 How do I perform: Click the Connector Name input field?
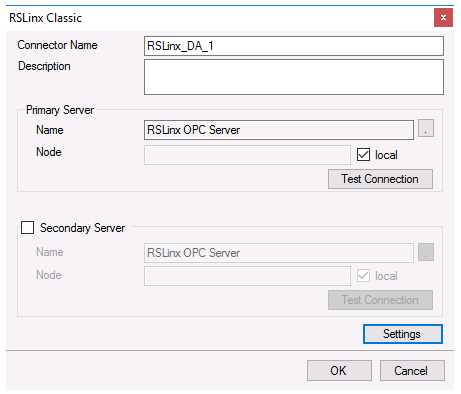coord(294,46)
